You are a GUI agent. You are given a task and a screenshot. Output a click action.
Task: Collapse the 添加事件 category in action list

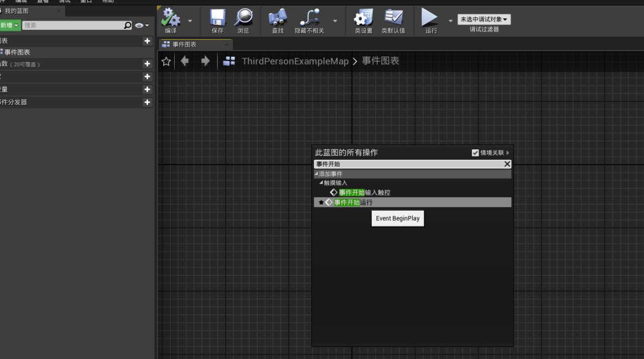coord(317,174)
